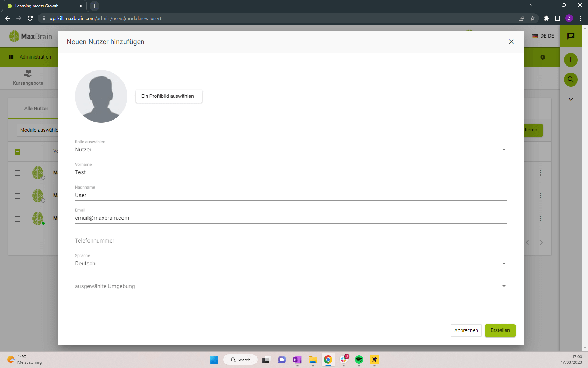
Task: Expand the chevron below search button
Action: pos(571,99)
